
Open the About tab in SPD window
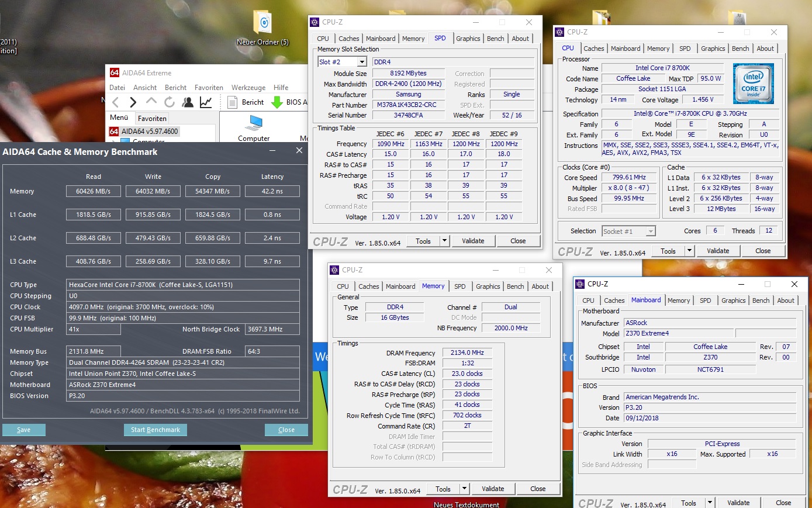520,39
